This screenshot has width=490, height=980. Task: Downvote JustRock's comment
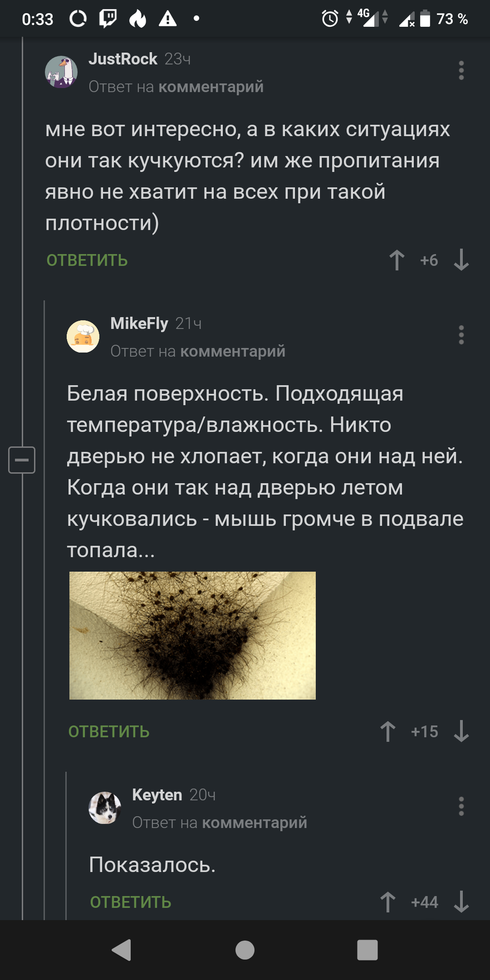pyautogui.click(x=461, y=260)
